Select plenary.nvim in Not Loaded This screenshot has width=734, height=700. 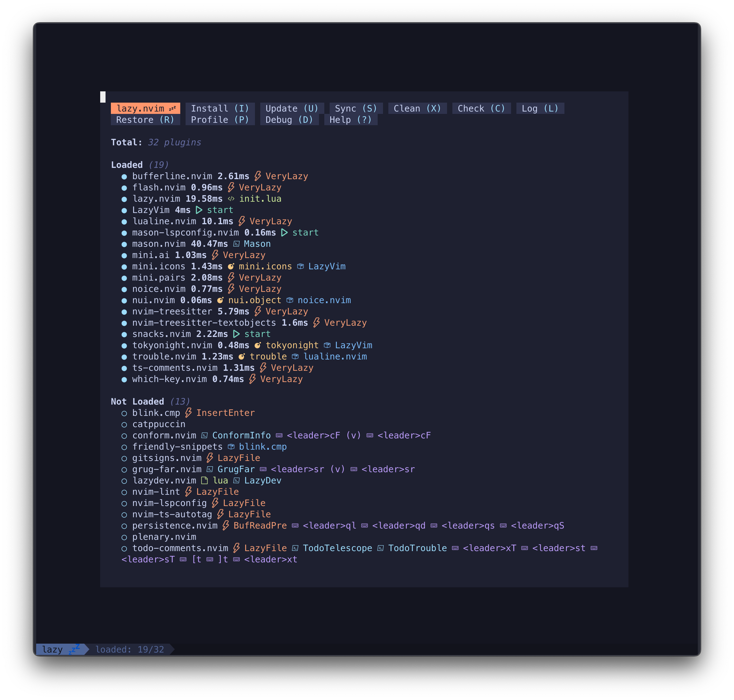164,537
